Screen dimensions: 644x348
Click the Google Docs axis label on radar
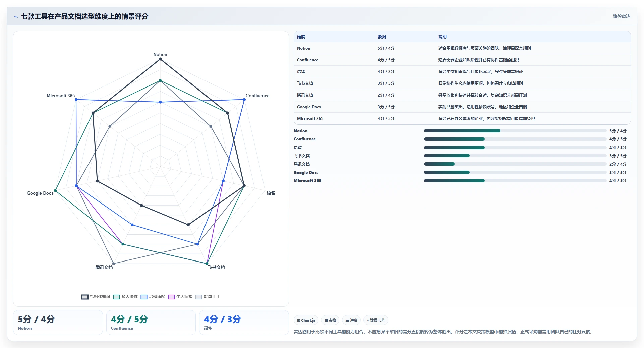coord(40,193)
